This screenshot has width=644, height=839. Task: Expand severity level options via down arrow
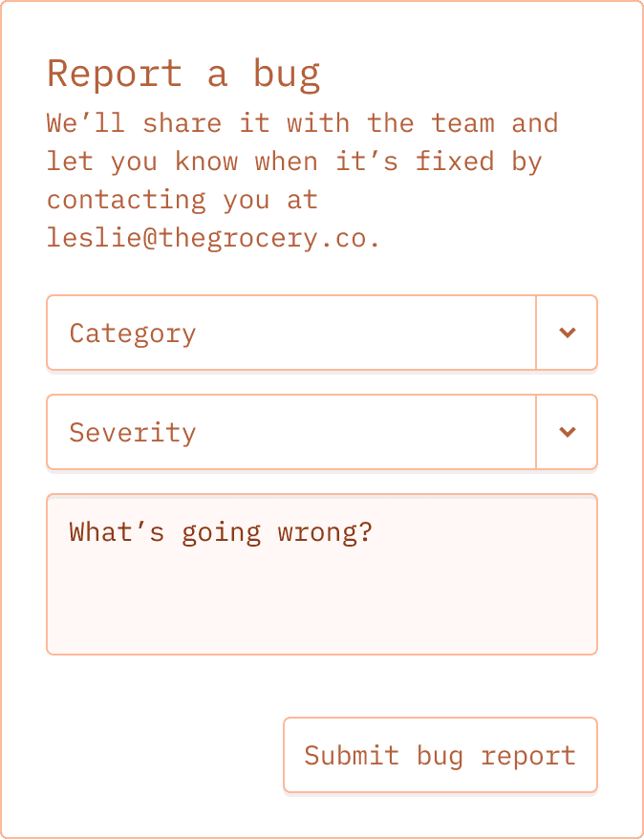tap(567, 432)
